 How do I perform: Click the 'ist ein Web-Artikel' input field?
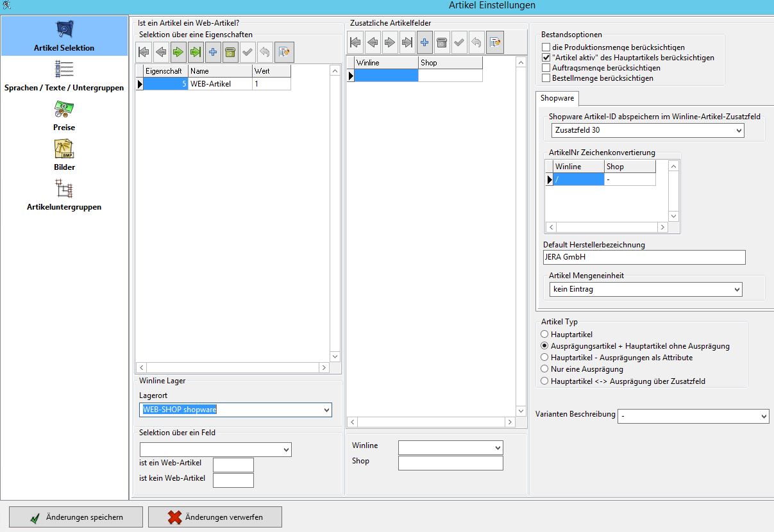[x=233, y=465]
